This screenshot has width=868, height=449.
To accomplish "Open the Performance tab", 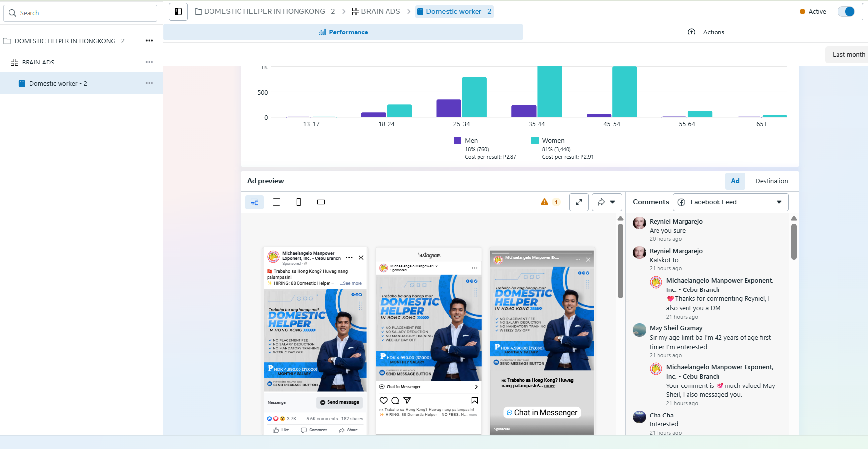I will [x=343, y=32].
